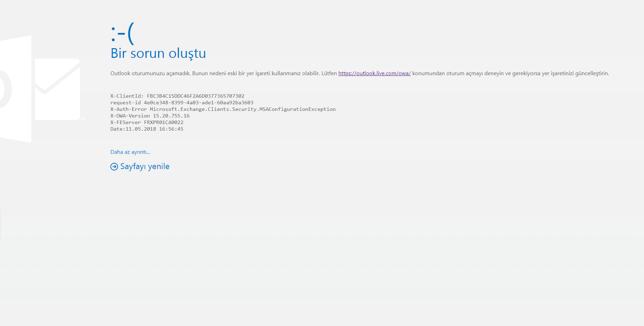644x326 pixels.
Task: Click the circled arrow refresh icon
Action: click(114, 167)
